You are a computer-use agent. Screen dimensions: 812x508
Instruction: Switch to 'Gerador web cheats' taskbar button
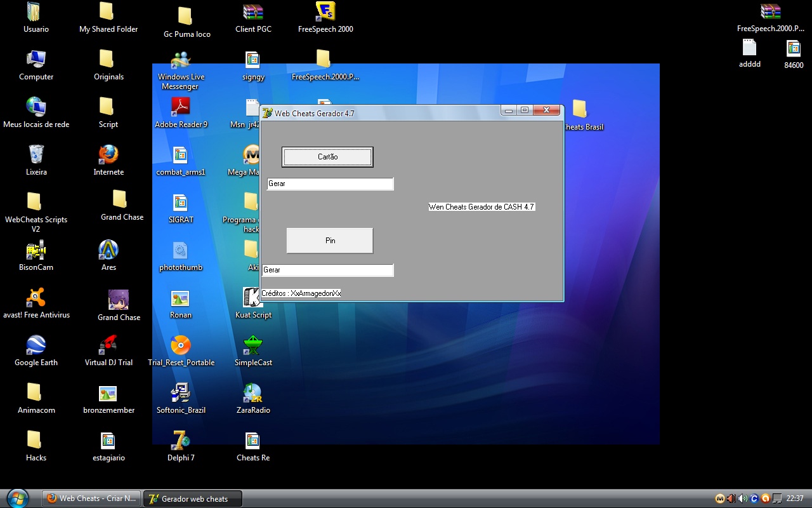[x=193, y=498]
